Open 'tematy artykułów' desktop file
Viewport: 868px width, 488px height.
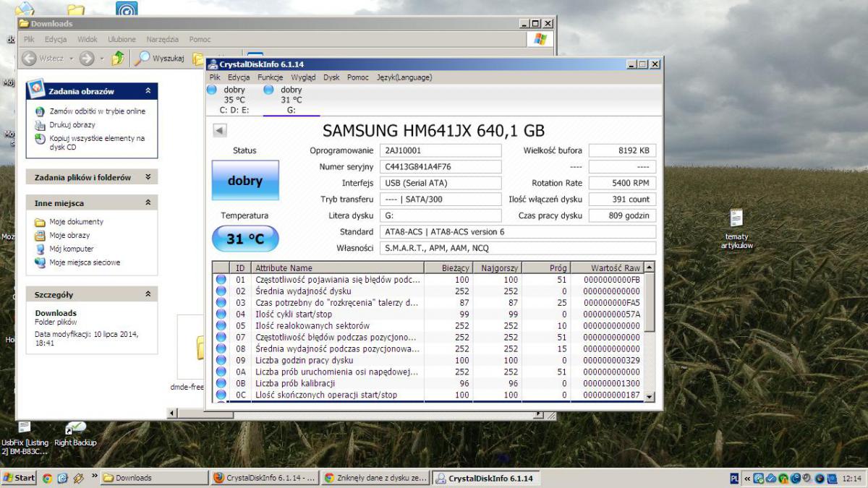736,229
